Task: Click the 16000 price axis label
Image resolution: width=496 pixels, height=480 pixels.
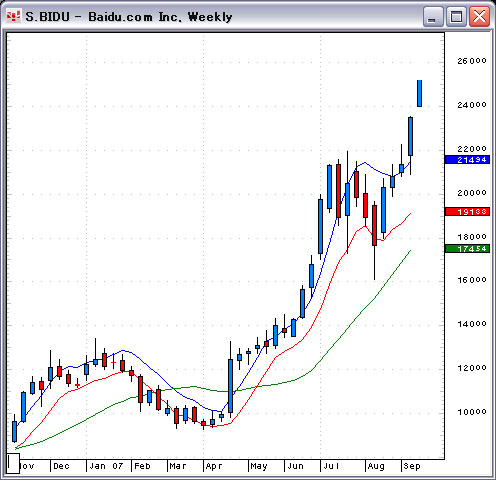Action: 472,280
